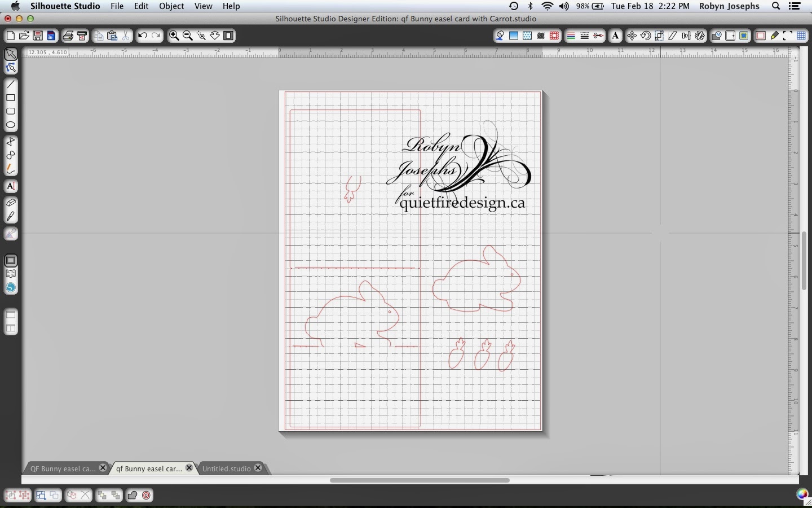Zoom out of the canvas

tap(188, 36)
